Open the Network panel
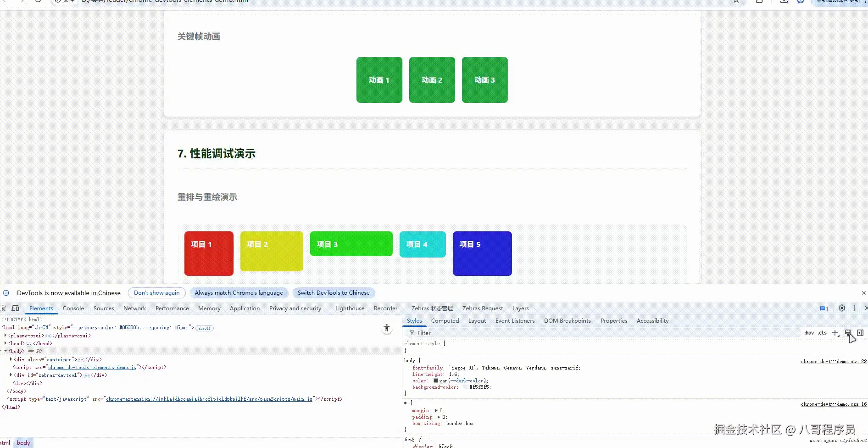Image resolution: width=868 pixels, height=448 pixels. coord(134,308)
